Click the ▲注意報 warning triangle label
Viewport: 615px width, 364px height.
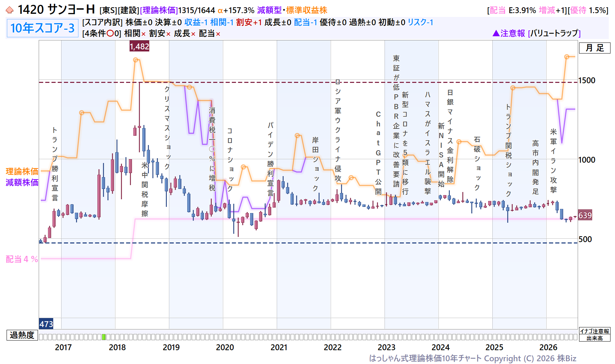509,33
